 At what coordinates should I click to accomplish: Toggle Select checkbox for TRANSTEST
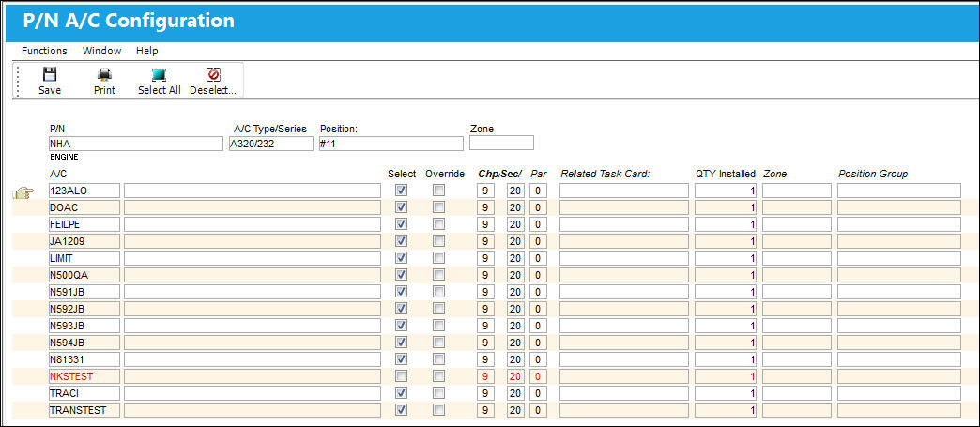pyautogui.click(x=402, y=410)
